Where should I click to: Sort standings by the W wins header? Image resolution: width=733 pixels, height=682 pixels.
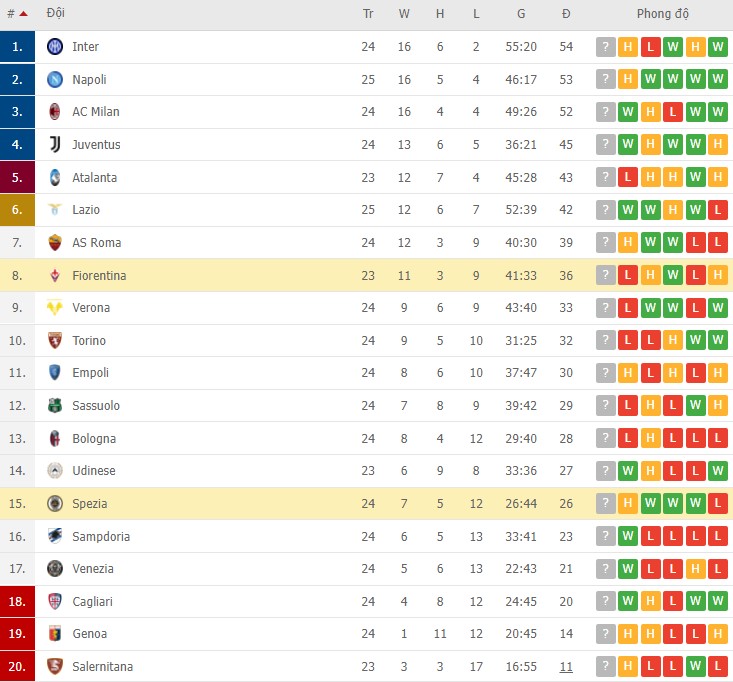[x=404, y=14]
